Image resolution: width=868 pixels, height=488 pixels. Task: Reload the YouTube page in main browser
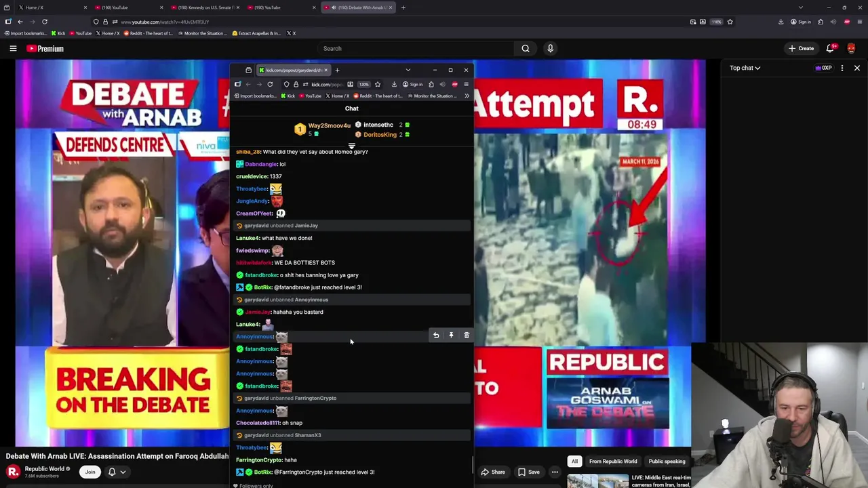[x=45, y=22]
